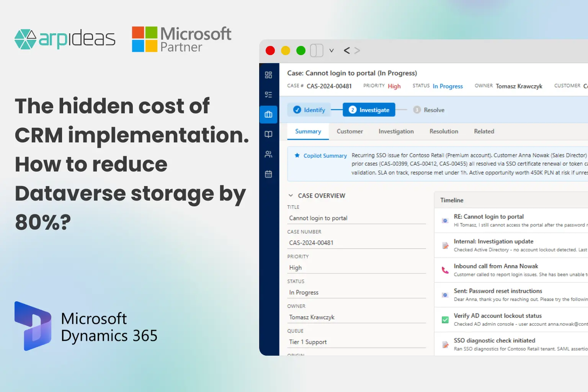Click the green checkmark on Verify AD account lockout
The width and height of the screenshot is (588, 392).
pos(445,319)
